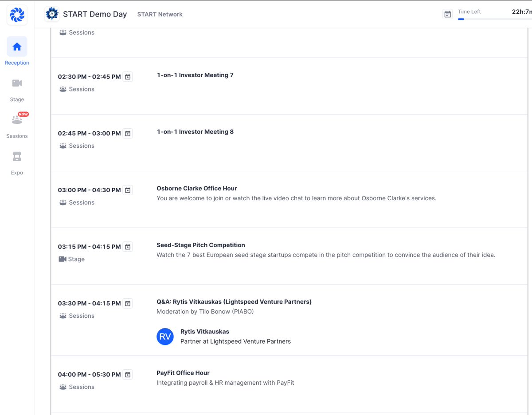532x415 pixels.
Task: Open the Reception home tab
Action: point(17,51)
